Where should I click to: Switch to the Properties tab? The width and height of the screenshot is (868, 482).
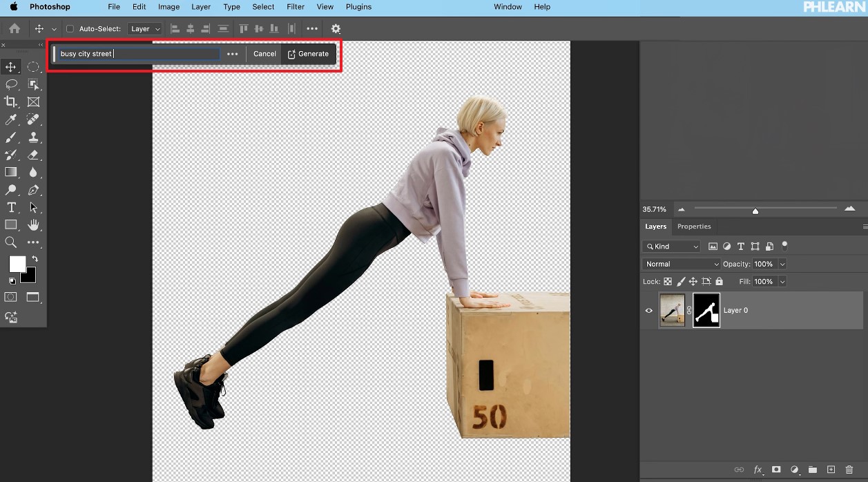694,226
